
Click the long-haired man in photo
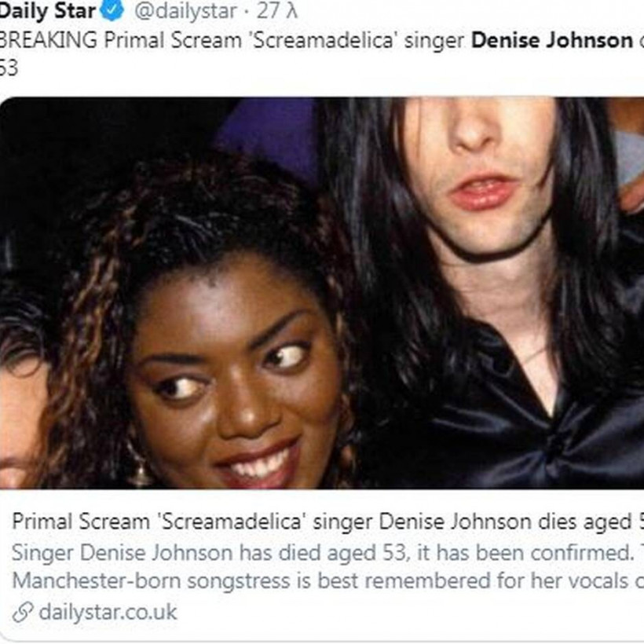[x=485, y=247]
